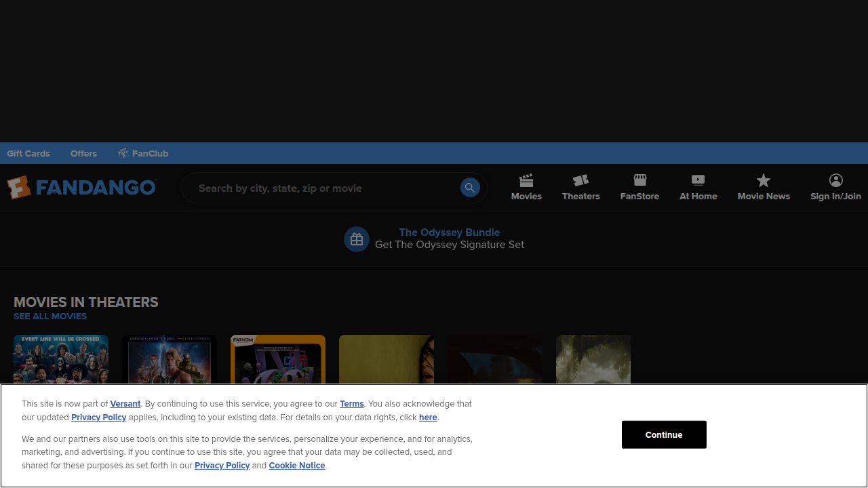Viewport: 868px width, 488px height.
Task: Open The Odyssey Bundle link
Action: pyautogui.click(x=450, y=232)
